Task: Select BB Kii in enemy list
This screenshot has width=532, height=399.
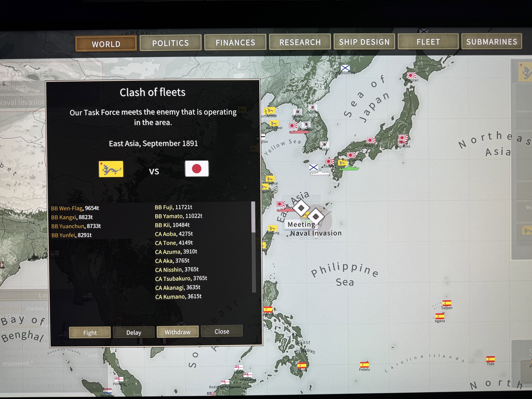Action: tap(172, 225)
